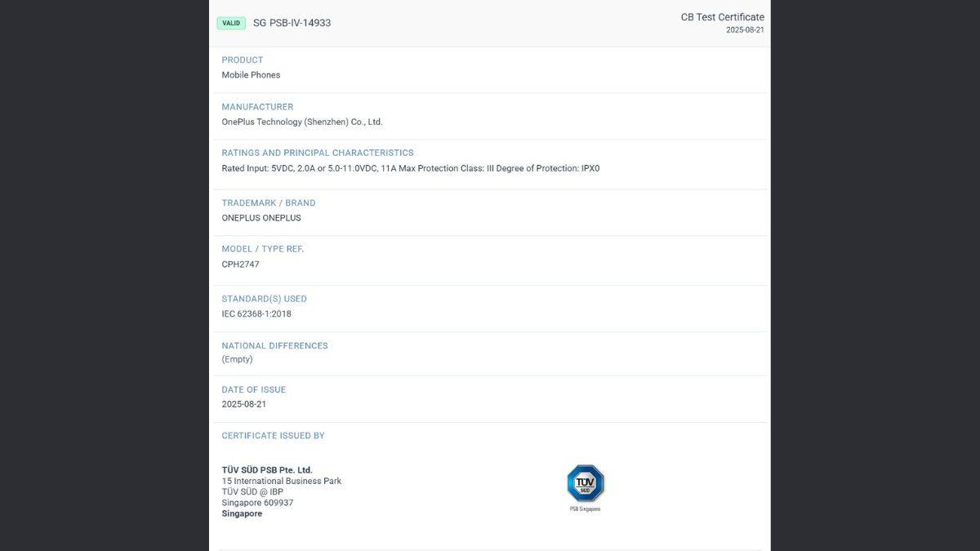Select the Mobile Phones product value
Screen dimensions: 980x551
click(x=251, y=75)
